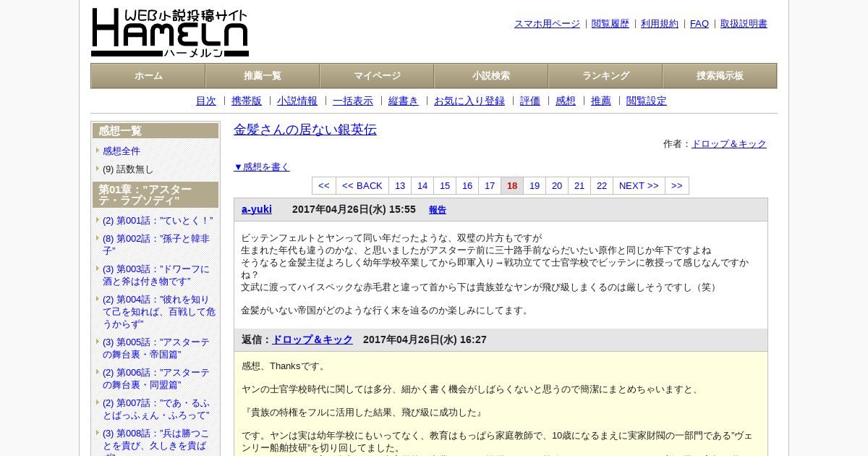The height and width of the screenshot is (456, 868).
Task: Open the 取扱説明書 link
Action: 744,24
